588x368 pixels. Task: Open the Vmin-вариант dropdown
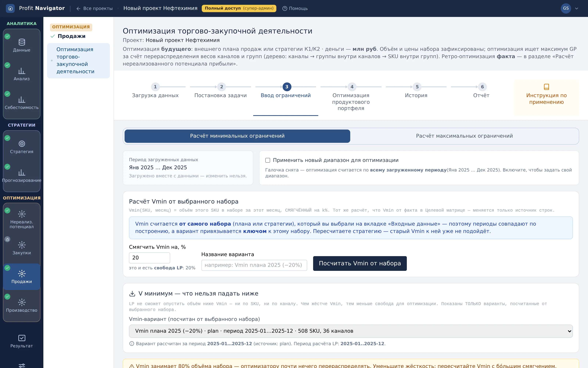[351, 331]
